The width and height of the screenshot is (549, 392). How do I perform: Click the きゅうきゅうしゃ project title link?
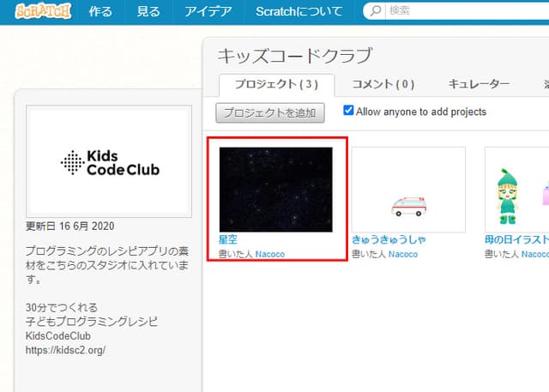coord(389,241)
